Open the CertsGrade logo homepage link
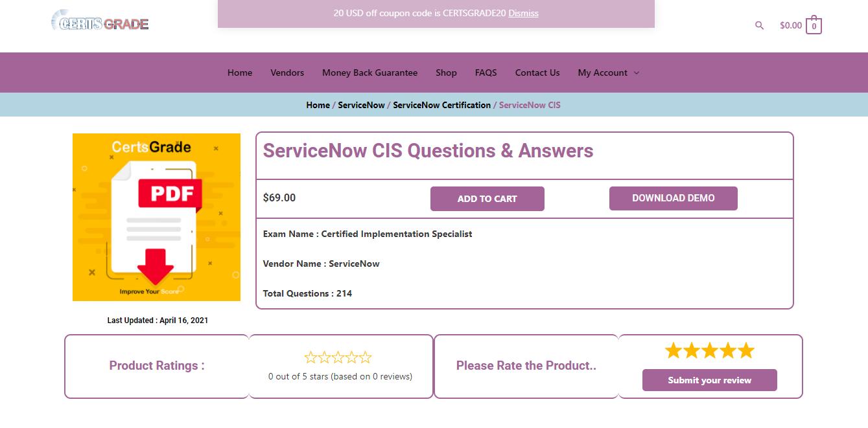868x428 pixels. point(100,21)
